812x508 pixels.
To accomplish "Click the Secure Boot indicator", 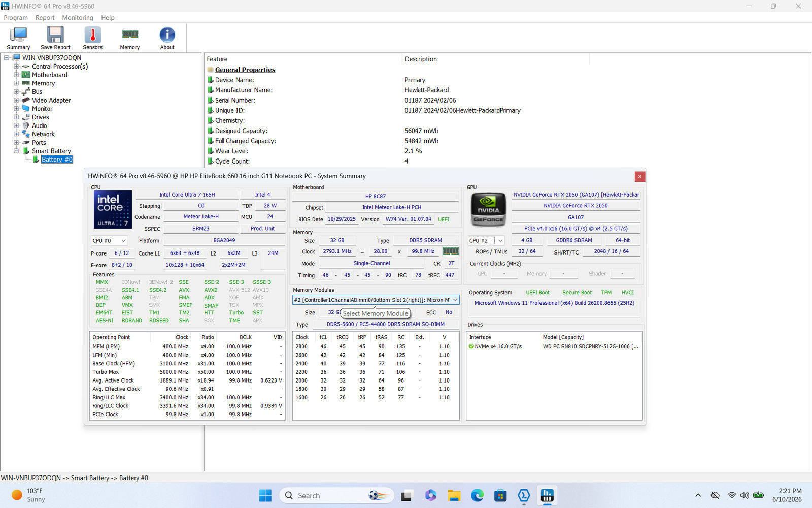I will 577,293.
